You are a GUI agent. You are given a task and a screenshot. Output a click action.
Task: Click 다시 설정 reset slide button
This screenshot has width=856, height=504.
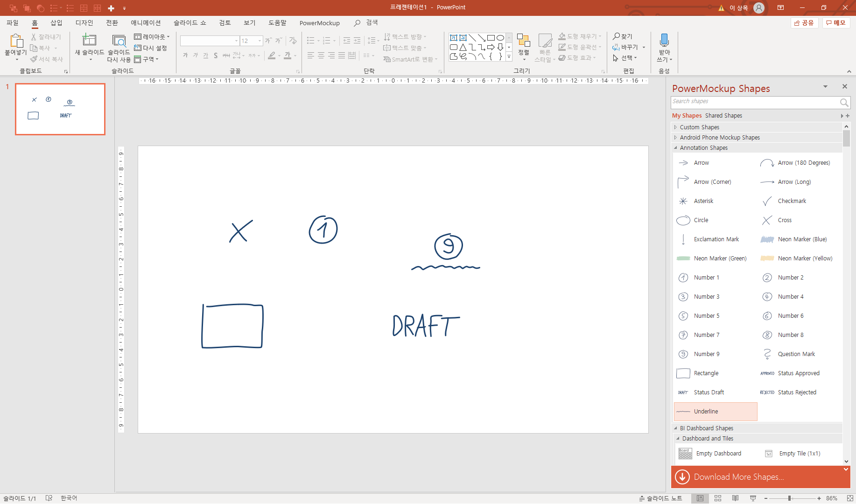click(x=150, y=48)
